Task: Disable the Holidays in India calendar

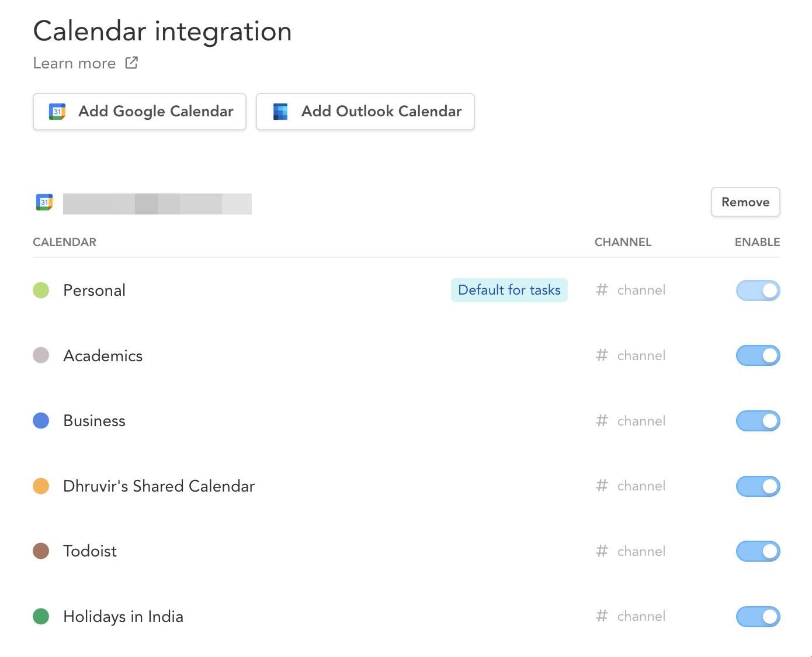Action: (x=758, y=617)
